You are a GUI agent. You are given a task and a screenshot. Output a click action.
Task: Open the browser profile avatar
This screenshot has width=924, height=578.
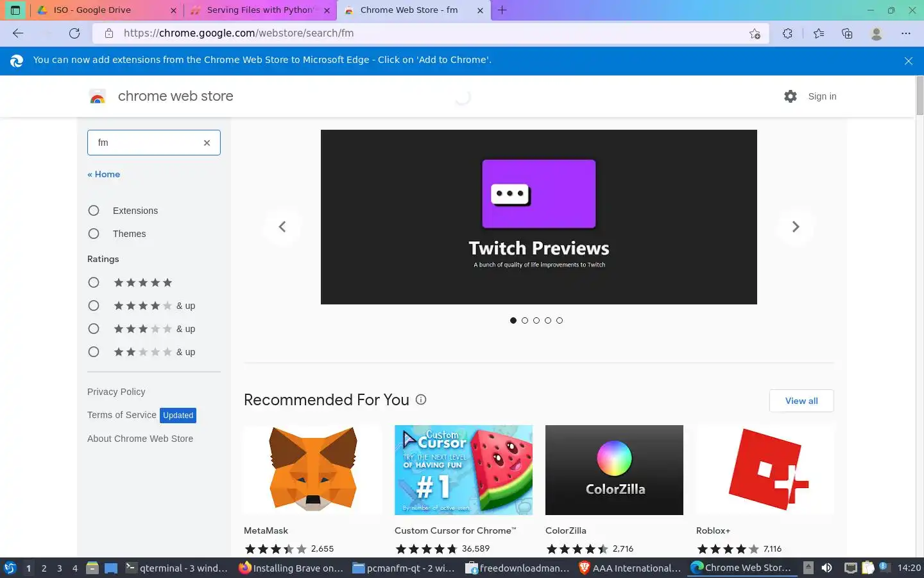[877, 33]
